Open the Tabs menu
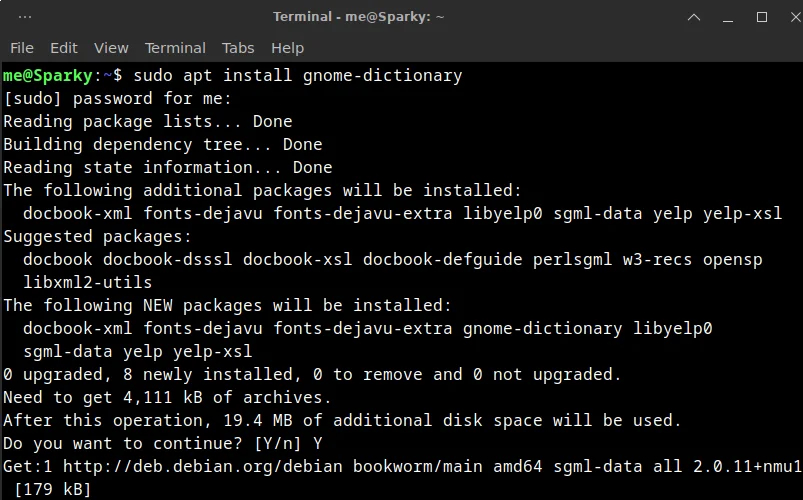This screenshot has width=803, height=500. click(238, 48)
